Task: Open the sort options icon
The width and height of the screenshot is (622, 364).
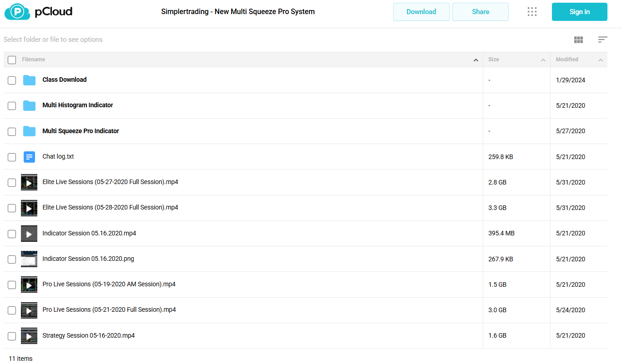Action: point(602,40)
